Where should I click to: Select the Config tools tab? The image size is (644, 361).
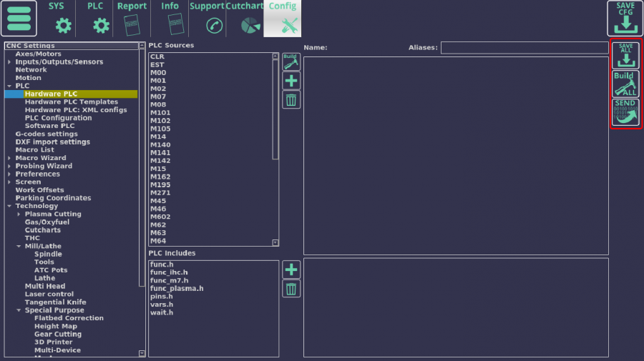[x=283, y=19]
